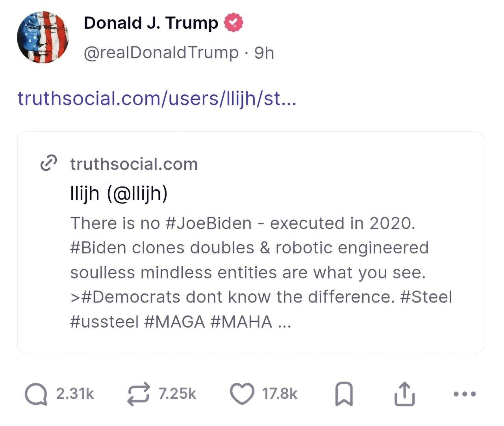504x426 pixels.
Task: Click the truthsocial.com domain in card
Action: pyautogui.click(x=134, y=164)
